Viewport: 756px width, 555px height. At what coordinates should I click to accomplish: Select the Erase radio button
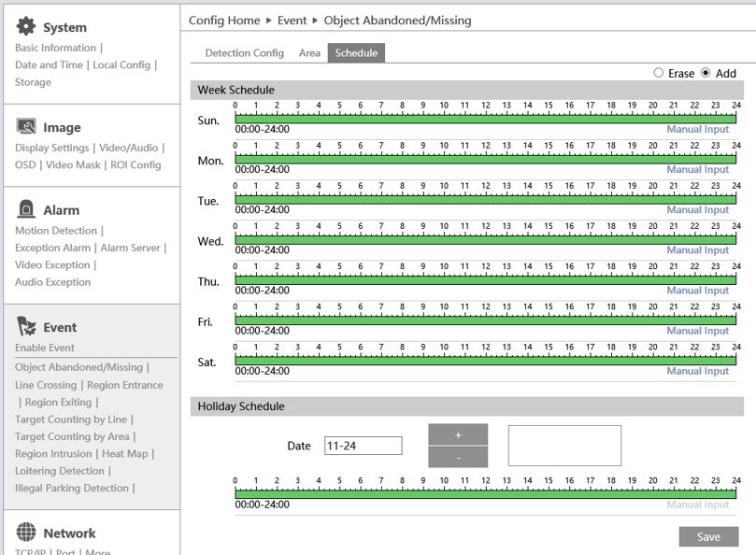tap(659, 73)
